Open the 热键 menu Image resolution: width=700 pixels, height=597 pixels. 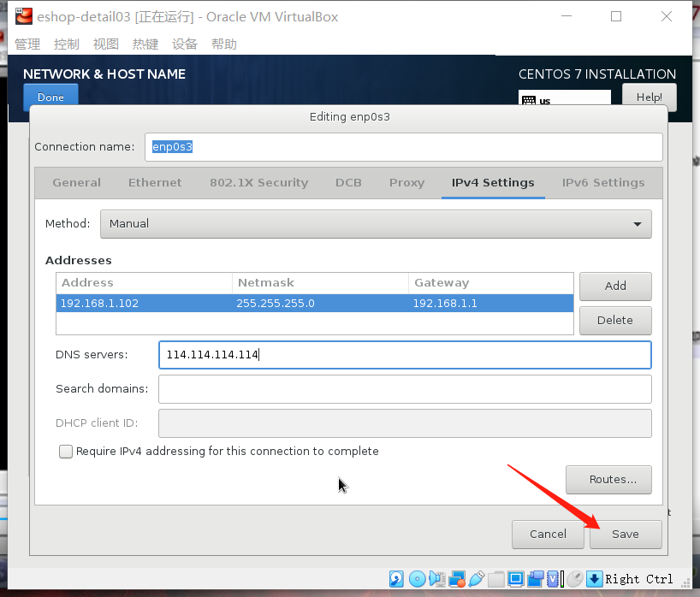[145, 44]
